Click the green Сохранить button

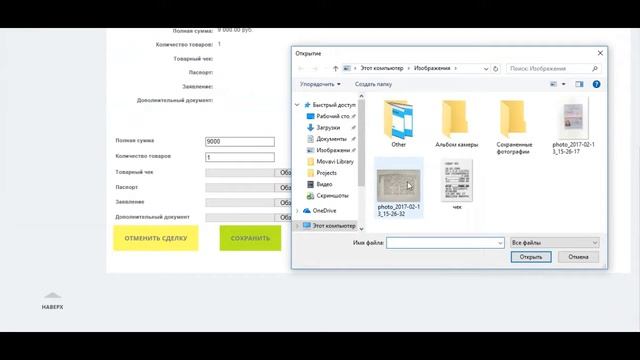250,238
